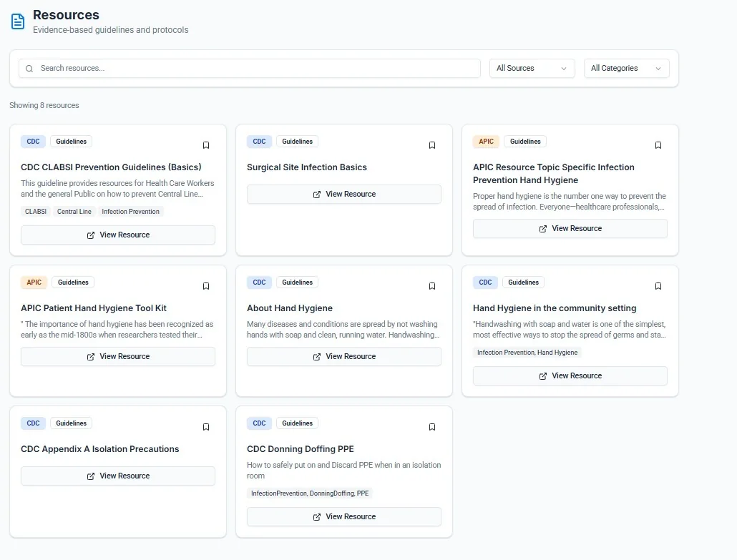Click 'InfectionPrevention, DonningDoffing, PPE' tag
This screenshot has height=560, width=737.
click(310, 493)
